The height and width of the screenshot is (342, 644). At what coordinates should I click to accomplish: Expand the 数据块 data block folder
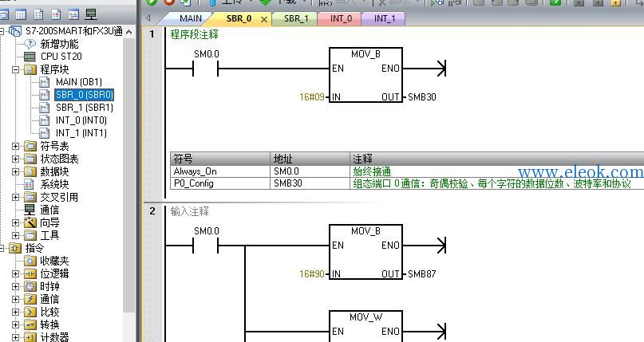click(x=16, y=171)
